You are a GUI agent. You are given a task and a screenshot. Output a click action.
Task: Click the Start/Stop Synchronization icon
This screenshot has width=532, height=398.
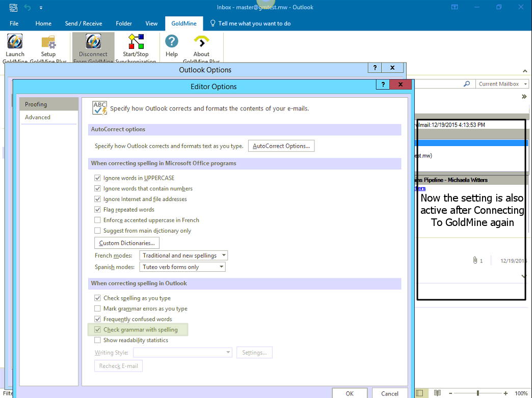point(136,42)
